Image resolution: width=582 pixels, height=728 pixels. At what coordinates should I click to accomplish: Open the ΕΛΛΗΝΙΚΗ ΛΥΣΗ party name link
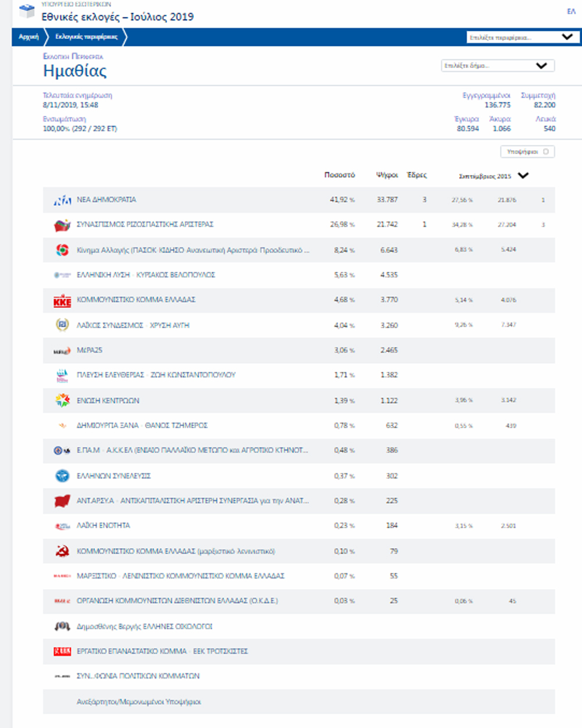145,275
